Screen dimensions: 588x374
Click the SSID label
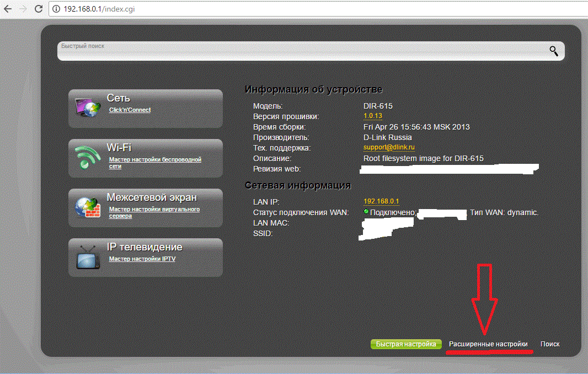coord(263,234)
